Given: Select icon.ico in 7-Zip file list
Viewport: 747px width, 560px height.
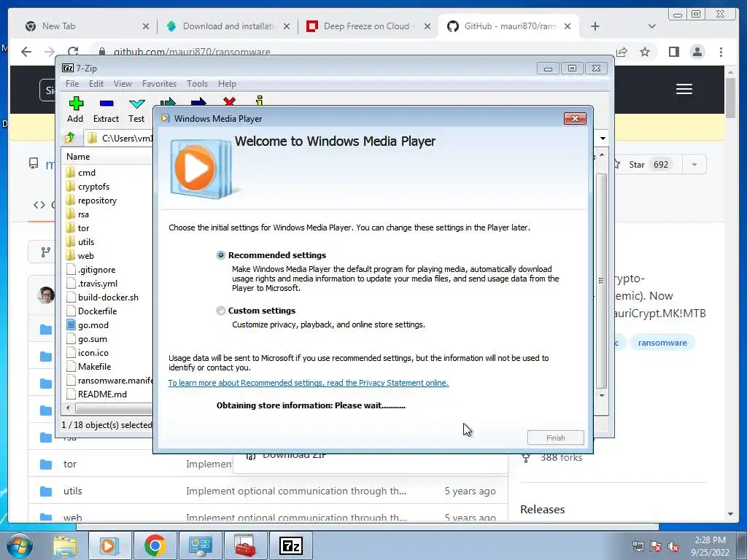Looking at the screenshot, I should (93, 352).
